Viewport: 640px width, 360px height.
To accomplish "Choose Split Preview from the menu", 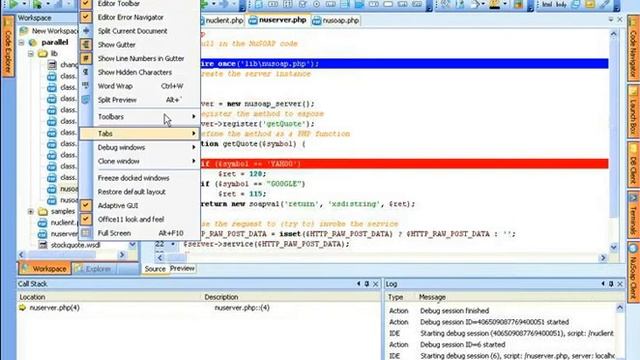I will tap(139, 100).
